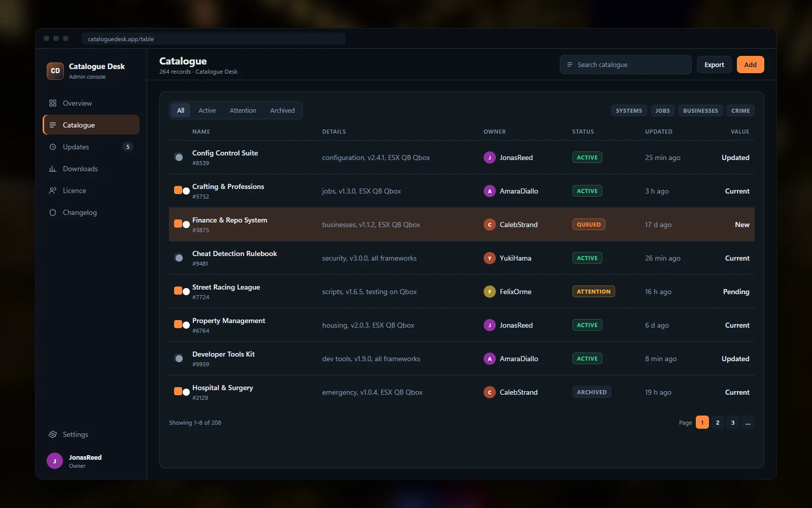Click JonasReed avatar in Property Management row
This screenshot has height=508, width=812.
(490, 325)
